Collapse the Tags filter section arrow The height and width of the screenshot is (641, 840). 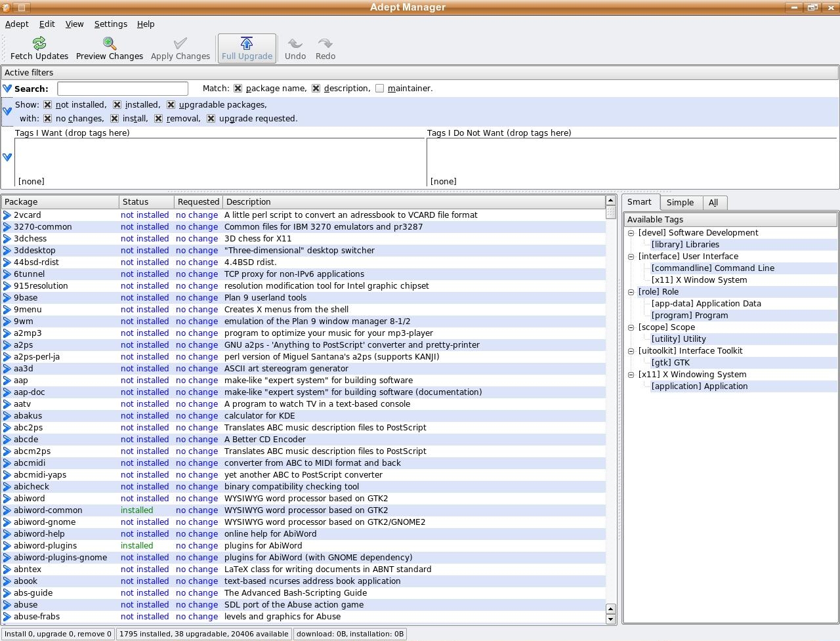coord(7,157)
